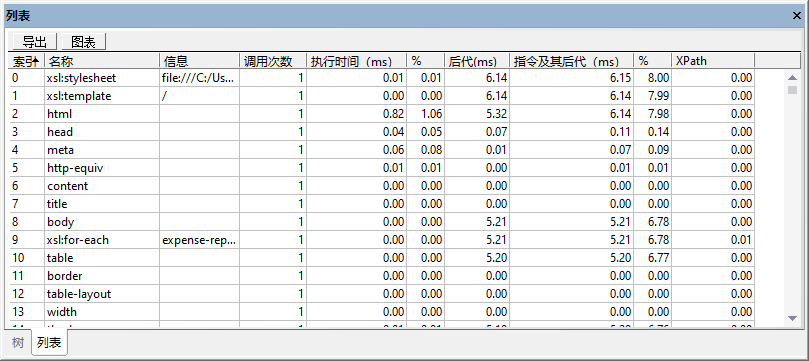Screen dimensions: 809x361
Task: Click the 导出 export button
Action: click(35, 42)
